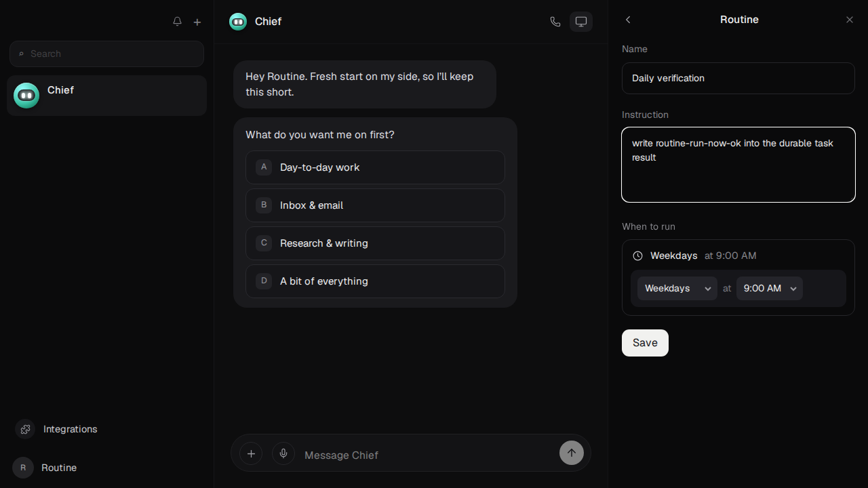Screen dimensions: 868x488
Task: Choose option B Inbox & email
Action: point(375,205)
